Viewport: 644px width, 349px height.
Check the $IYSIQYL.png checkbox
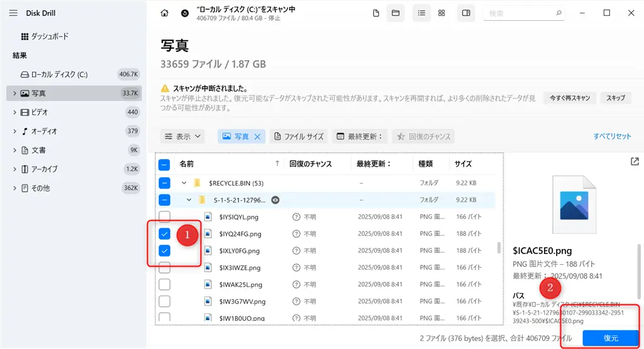click(164, 216)
